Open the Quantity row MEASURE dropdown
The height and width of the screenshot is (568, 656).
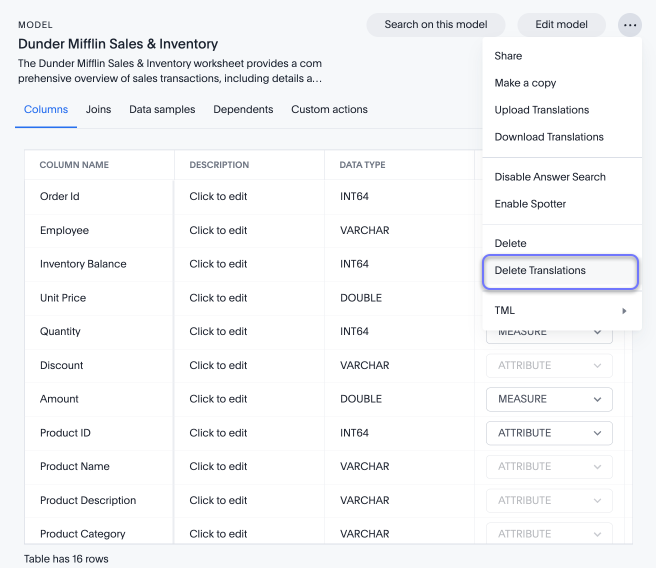pyautogui.click(x=549, y=333)
